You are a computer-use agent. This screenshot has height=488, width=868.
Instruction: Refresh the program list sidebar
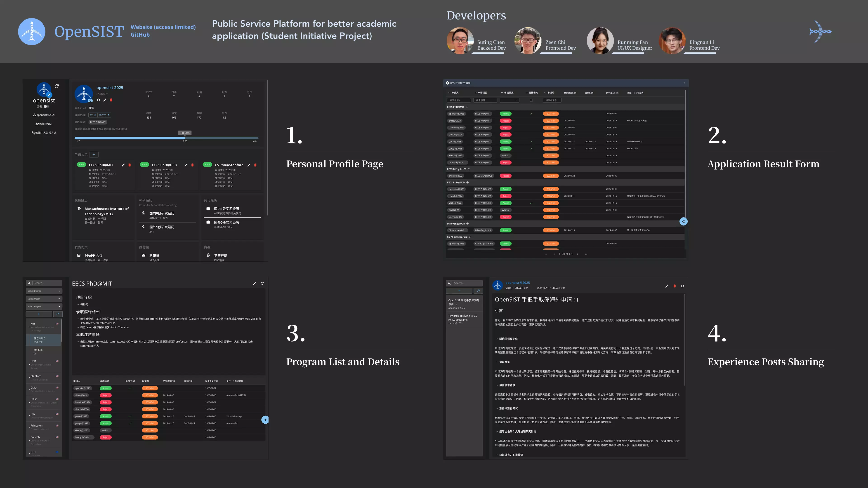point(58,314)
